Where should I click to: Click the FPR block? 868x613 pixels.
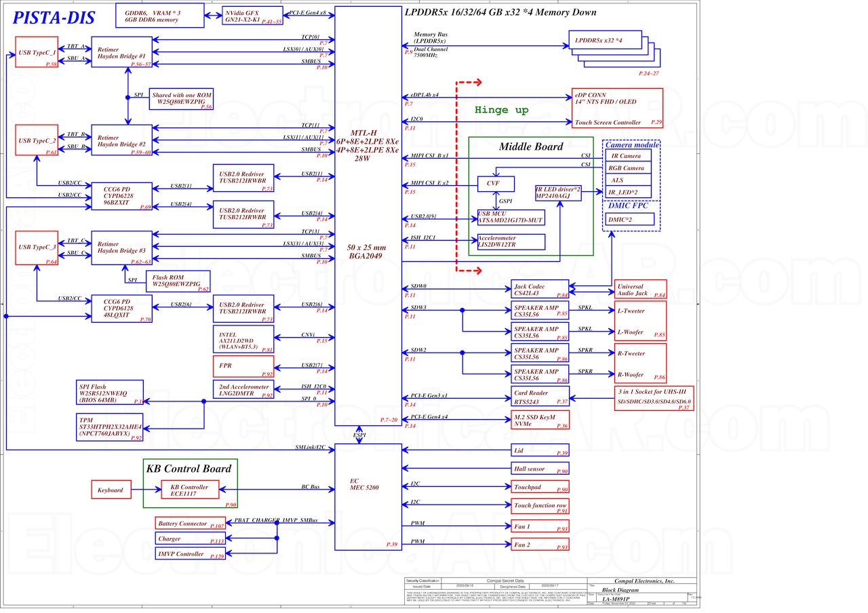click(x=243, y=367)
